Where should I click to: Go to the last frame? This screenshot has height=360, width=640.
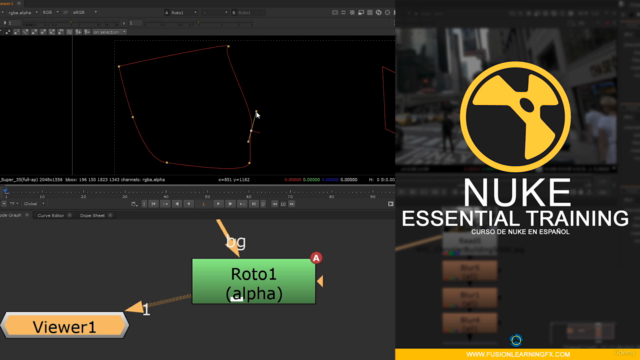253,204
